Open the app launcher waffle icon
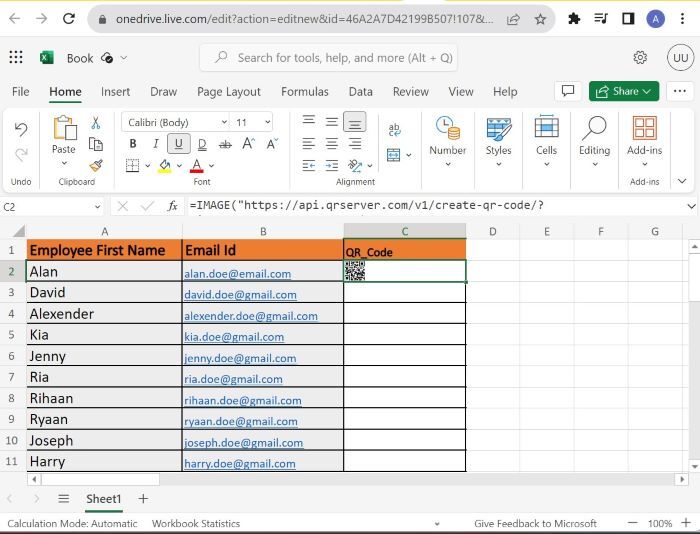 tap(16, 58)
